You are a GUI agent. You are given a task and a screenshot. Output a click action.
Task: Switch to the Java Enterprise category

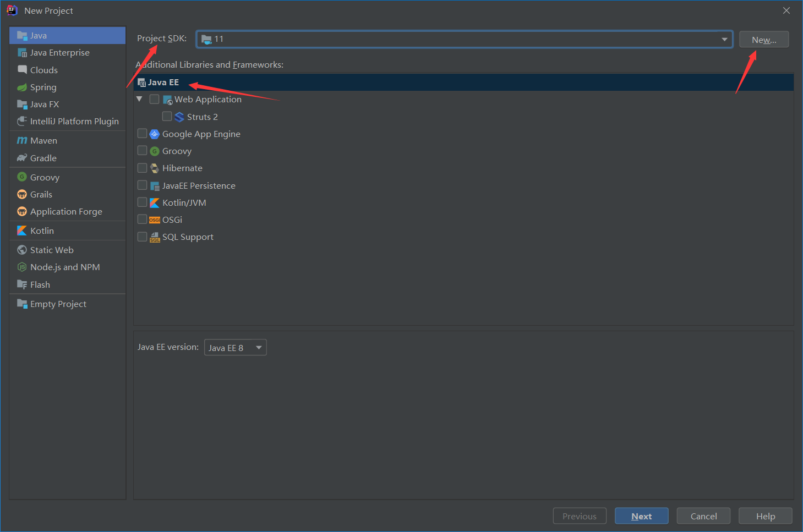pyautogui.click(x=58, y=52)
